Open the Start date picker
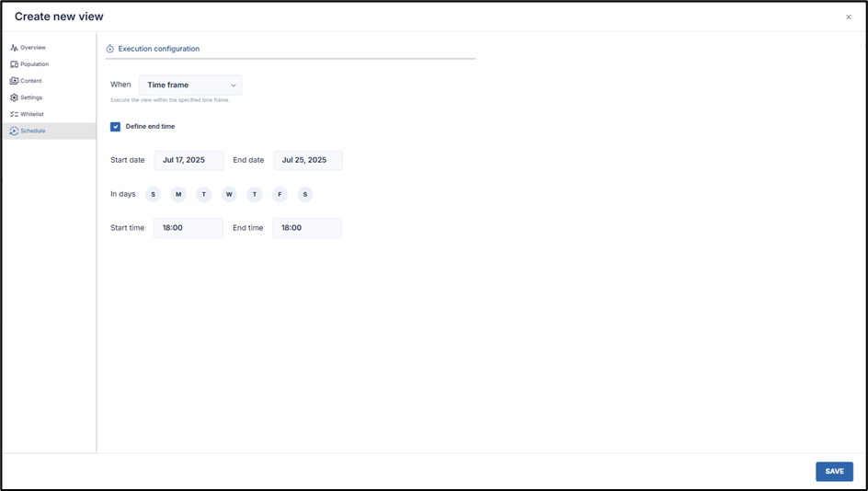 (x=188, y=160)
